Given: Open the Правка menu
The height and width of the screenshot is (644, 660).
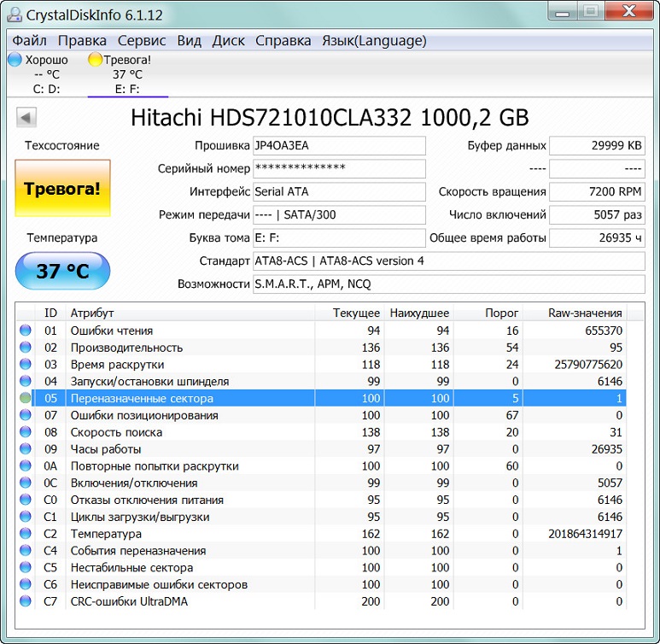Looking at the screenshot, I should coord(82,41).
